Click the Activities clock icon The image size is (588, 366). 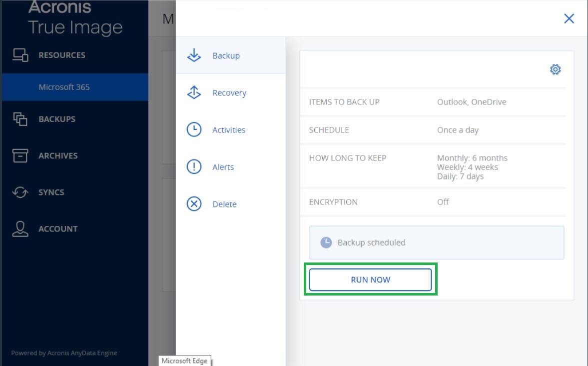coord(194,129)
